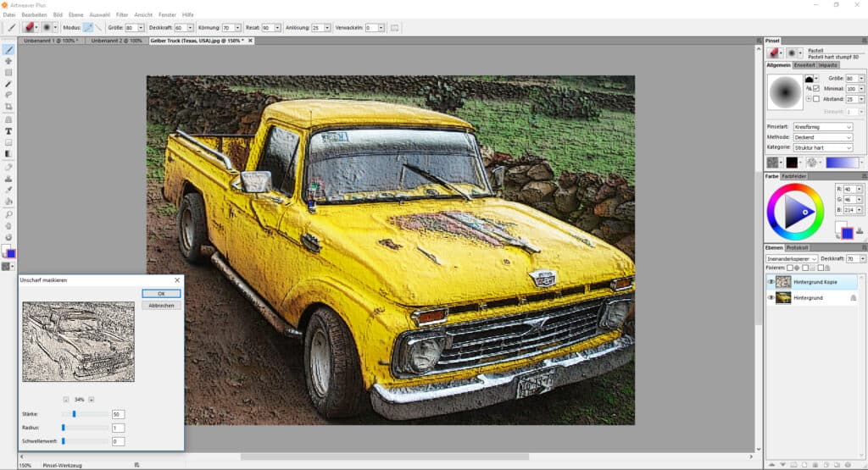Select the Paint Bucket fill tool
868x470 pixels.
pos(8,202)
